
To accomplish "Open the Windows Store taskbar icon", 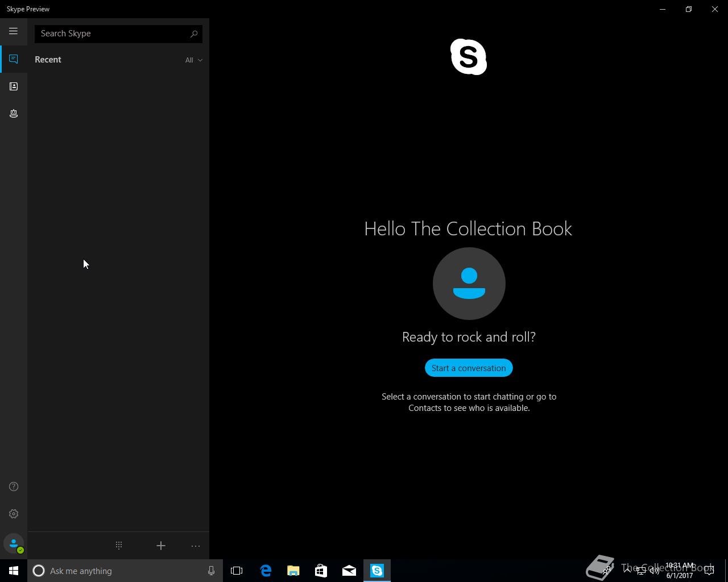I will tap(321, 571).
